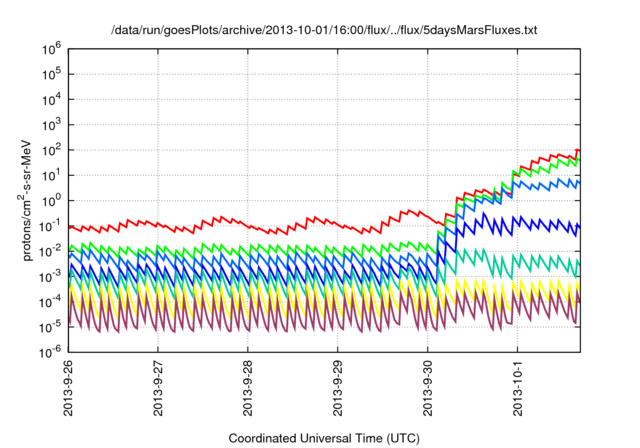Click the file path title above the plot
Image resolution: width=640 pixels, height=448 pixels.
click(324, 31)
